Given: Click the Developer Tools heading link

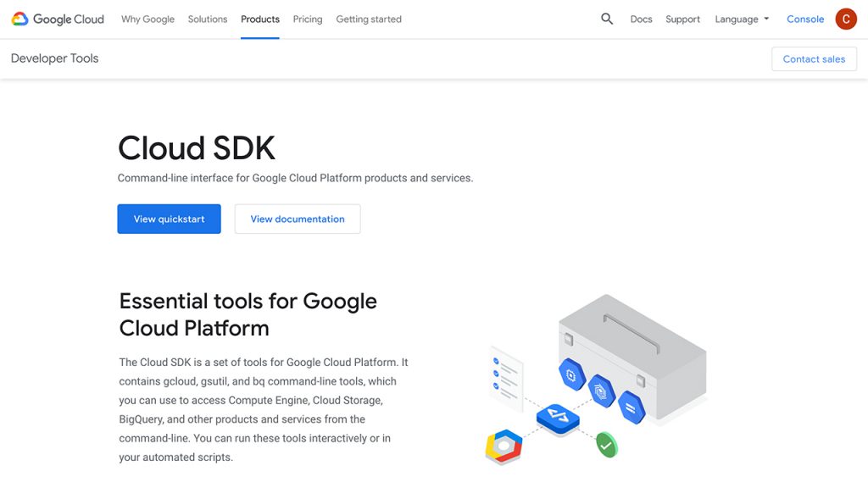Looking at the screenshot, I should coord(55,58).
